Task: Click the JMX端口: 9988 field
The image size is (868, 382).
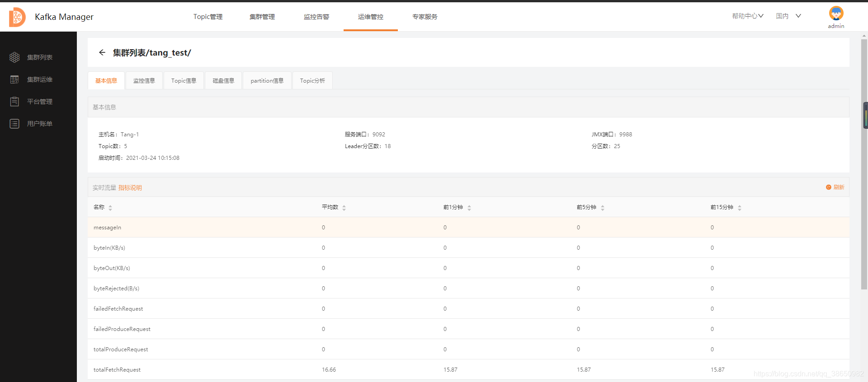Action: pos(612,135)
